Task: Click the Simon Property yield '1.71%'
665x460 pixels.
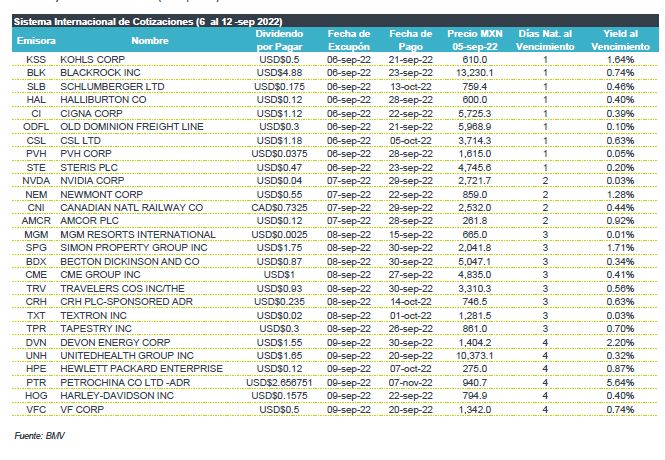Action: click(620, 248)
